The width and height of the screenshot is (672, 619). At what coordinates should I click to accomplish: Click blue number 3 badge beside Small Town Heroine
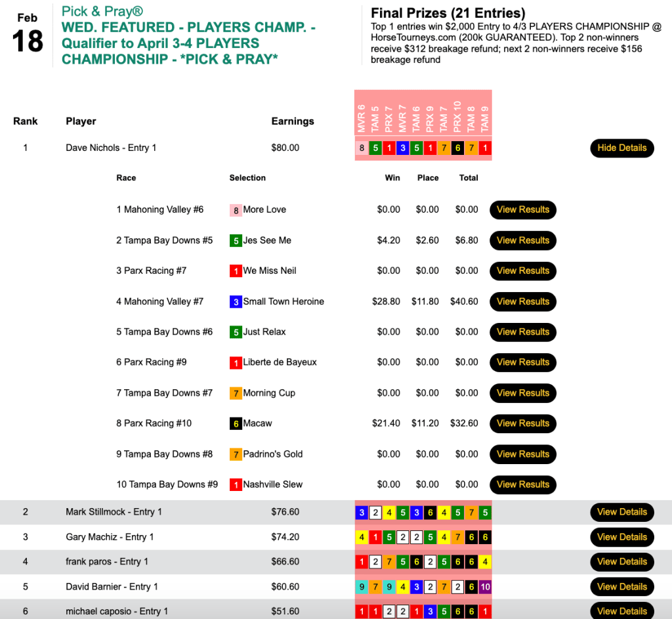tap(236, 302)
